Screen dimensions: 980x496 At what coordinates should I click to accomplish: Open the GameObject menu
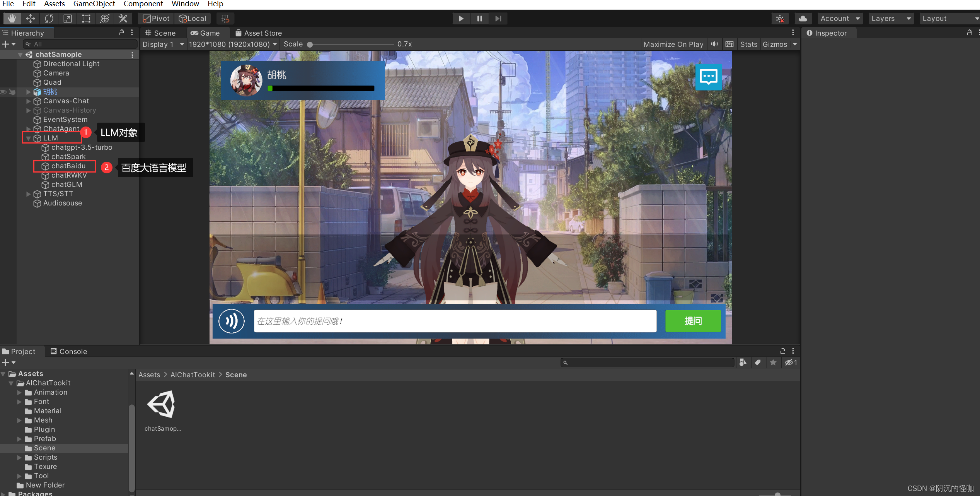point(94,4)
